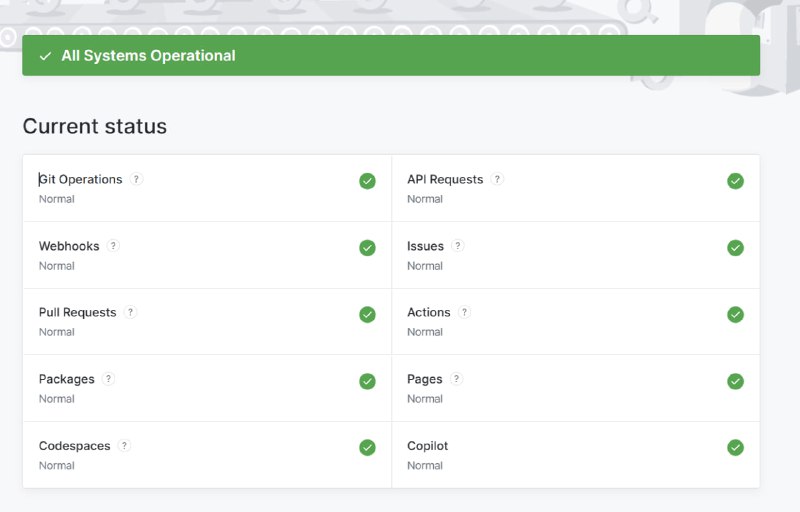Select the Actions component name
800x512 pixels.
[429, 313]
